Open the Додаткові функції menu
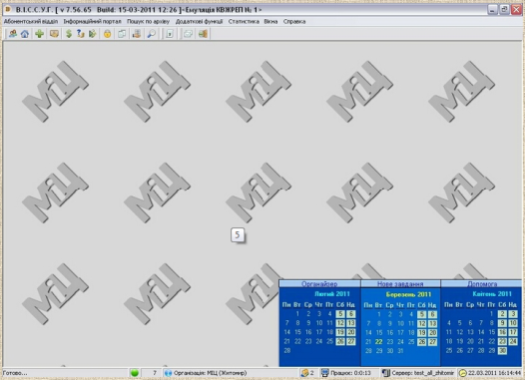 pos(199,21)
